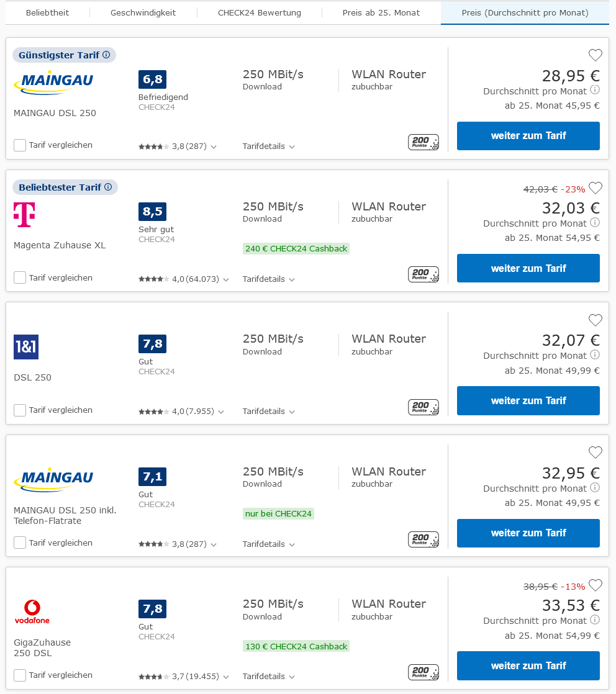616x694 pixels.
Task: Click the green 240 € CHECK24 Cashback badge
Action: click(x=296, y=248)
